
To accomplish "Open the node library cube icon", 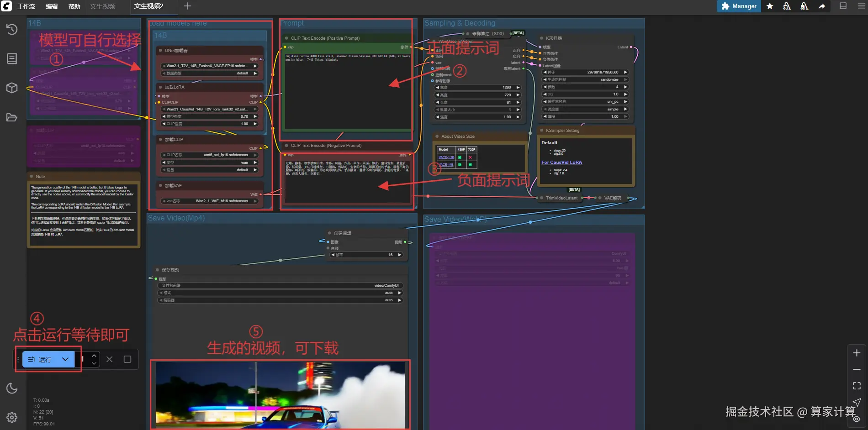I will 12,88.
